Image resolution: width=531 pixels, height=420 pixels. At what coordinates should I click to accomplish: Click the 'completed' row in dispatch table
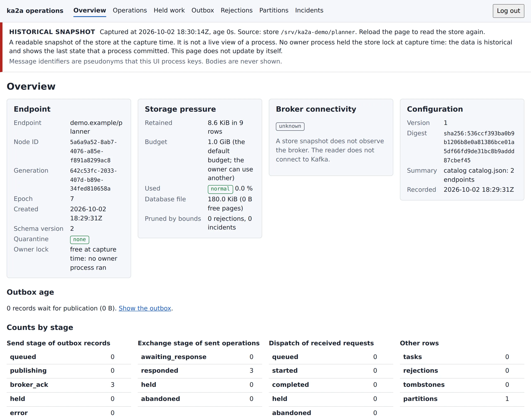pos(331,385)
